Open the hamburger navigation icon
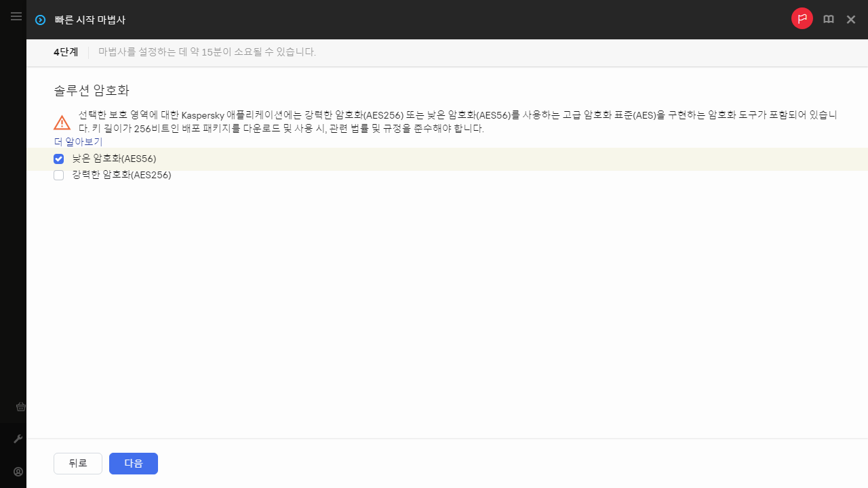Image resolution: width=868 pixels, height=488 pixels. click(16, 16)
